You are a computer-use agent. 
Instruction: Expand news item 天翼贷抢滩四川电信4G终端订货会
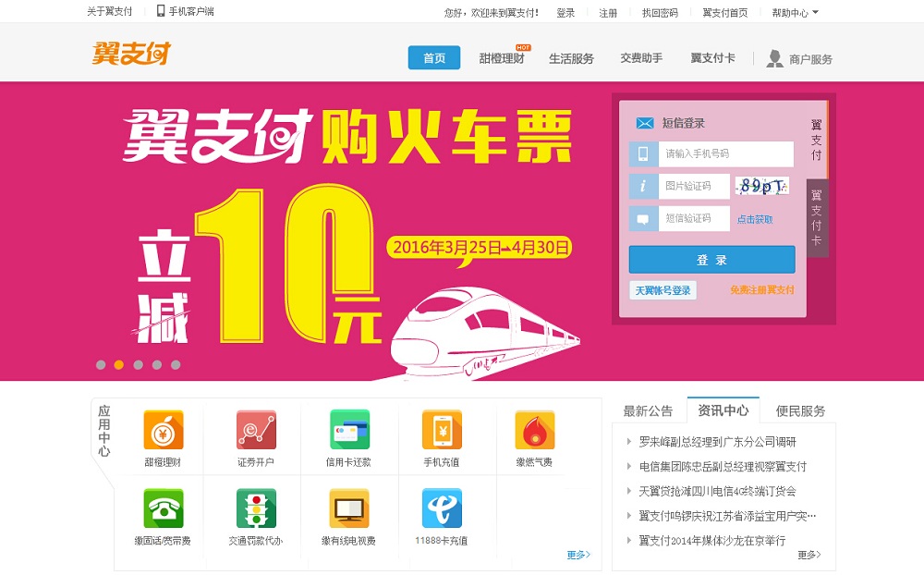[x=718, y=491]
